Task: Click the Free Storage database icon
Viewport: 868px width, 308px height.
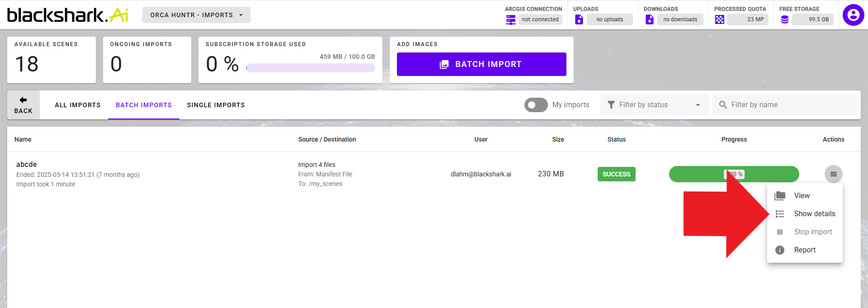Action: [785, 19]
